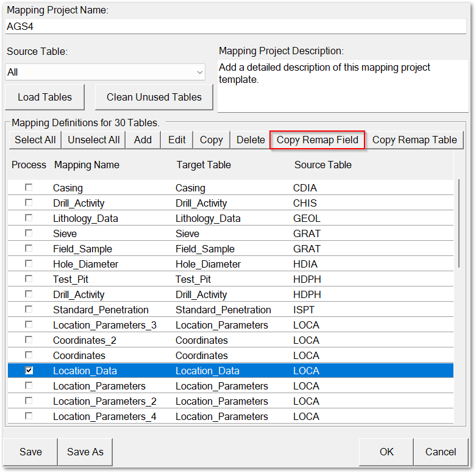Uncheck the Location_Data Process checkbox
This screenshot has width=476, height=473.
(x=29, y=371)
